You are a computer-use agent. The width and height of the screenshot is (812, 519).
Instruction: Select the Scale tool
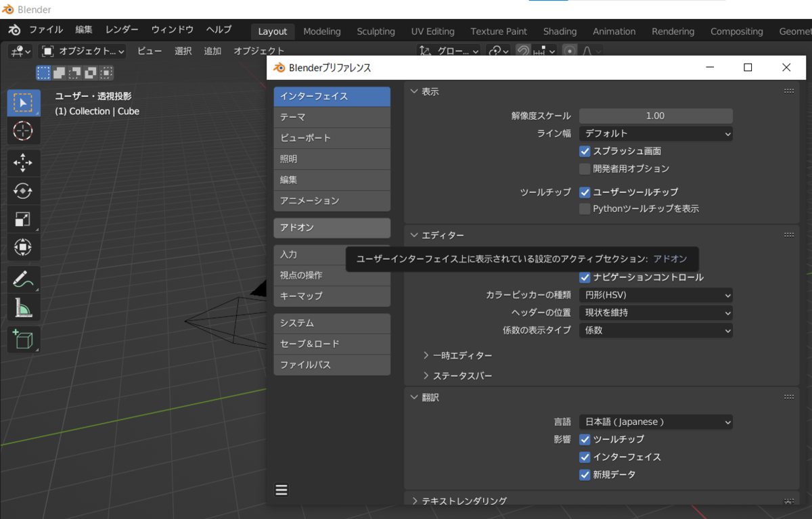click(x=23, y=219)
